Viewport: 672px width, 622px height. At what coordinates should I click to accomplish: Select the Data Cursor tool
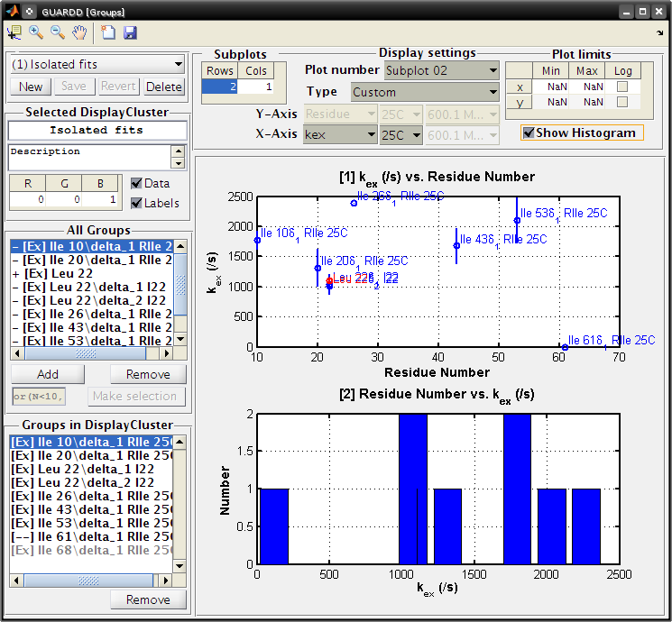tap(14, 32)
